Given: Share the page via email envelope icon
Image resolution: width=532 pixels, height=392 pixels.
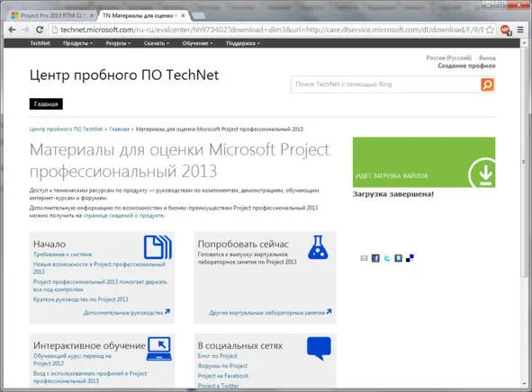Looking at the screenshot, I should pos(364,258).
